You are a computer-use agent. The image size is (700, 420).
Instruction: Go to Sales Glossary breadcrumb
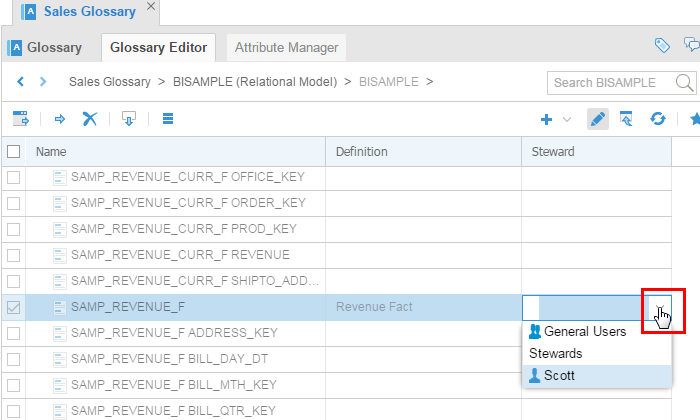click(109, 82)
